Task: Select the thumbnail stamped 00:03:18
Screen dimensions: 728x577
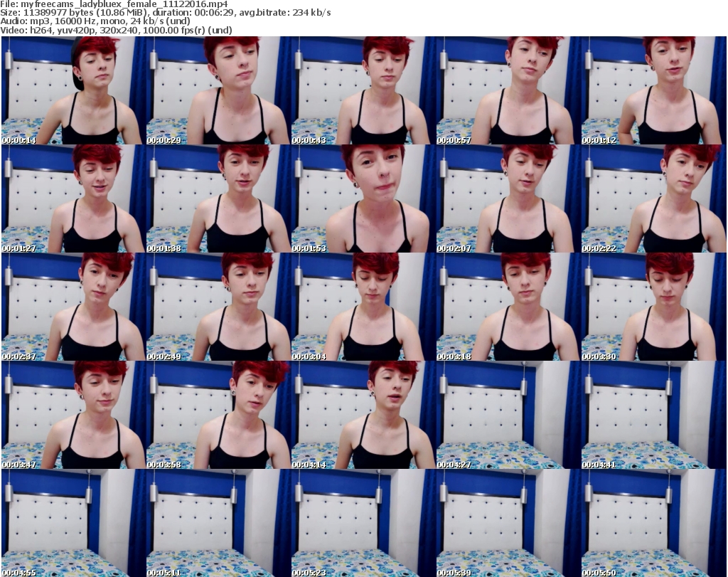Action: [x=508, y=307]
